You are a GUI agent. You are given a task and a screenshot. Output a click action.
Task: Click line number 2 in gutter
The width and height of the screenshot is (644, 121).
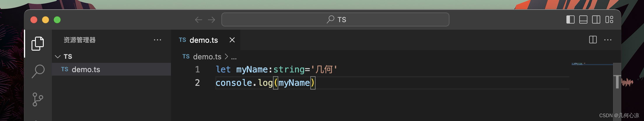click(197, 83)
